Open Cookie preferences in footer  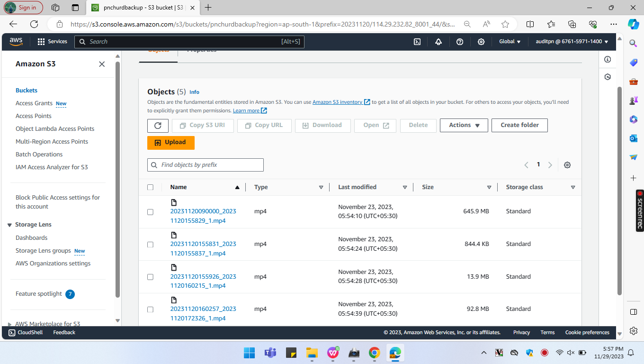point(587,333)
